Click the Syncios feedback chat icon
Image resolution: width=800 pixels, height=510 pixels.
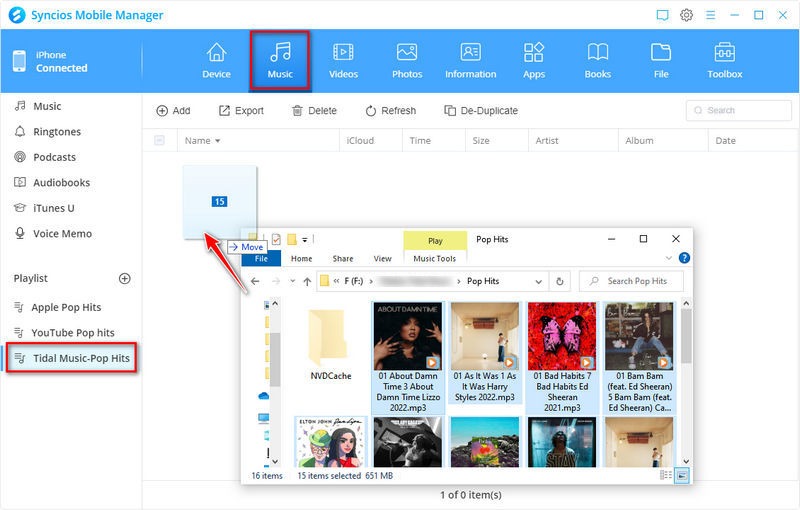click(662, 15)
